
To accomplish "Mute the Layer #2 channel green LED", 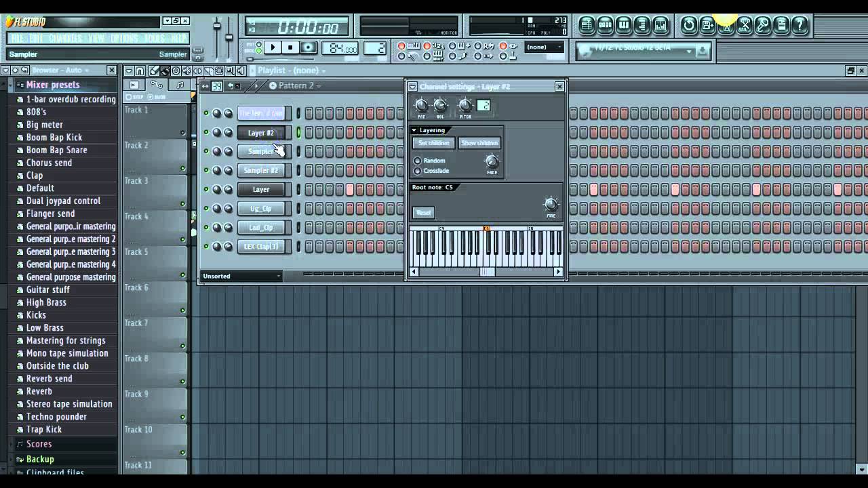I will point(206,132).
